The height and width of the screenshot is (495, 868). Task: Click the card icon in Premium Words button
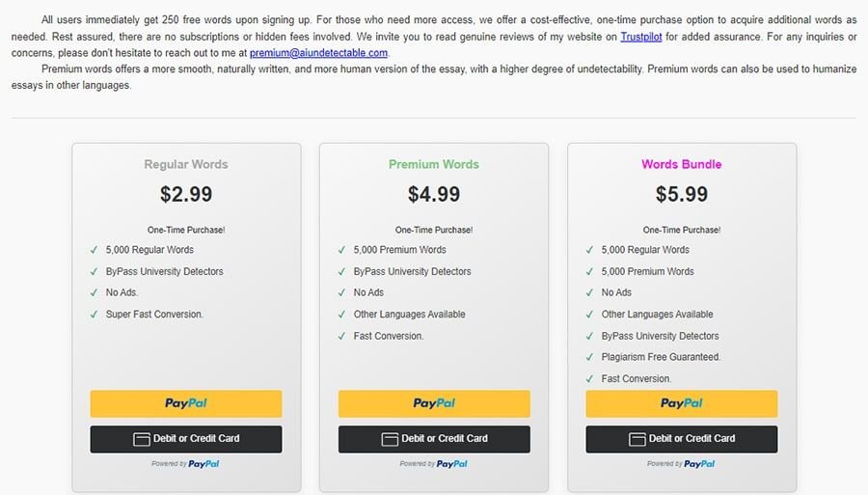point(390,439)
